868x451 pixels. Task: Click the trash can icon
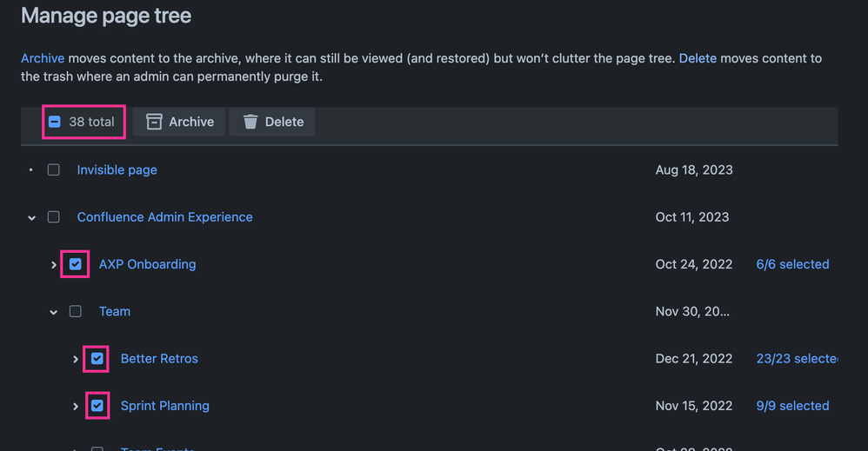[250, 122]
